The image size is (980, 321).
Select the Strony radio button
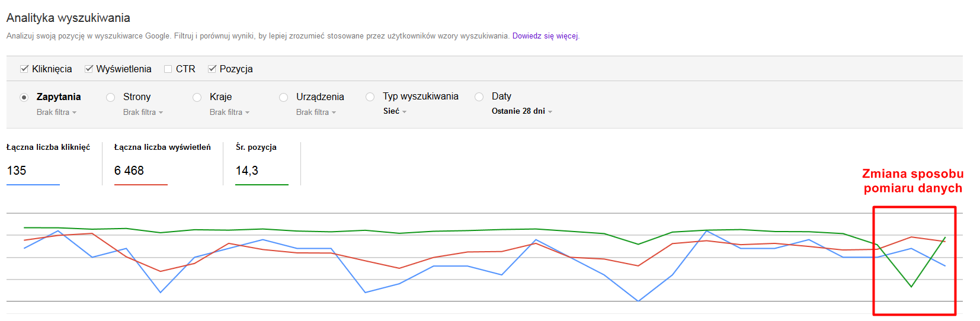(x=111, y=97)
